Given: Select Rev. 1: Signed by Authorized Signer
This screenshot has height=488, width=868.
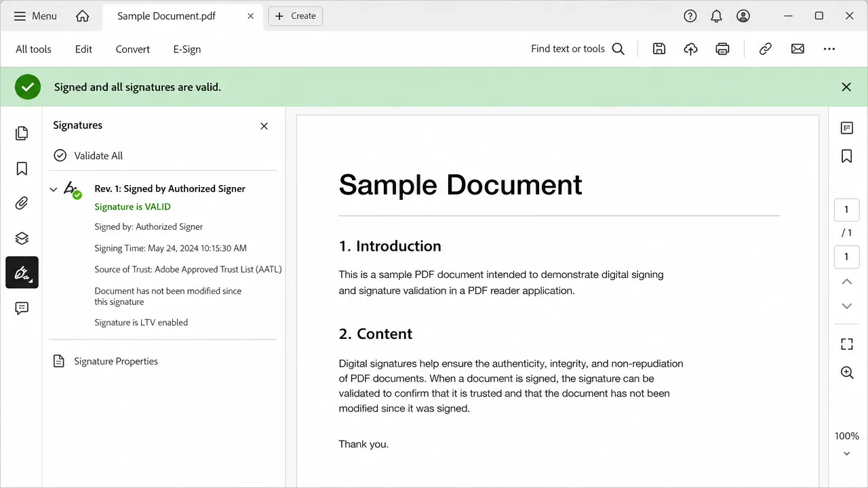Looking at the screenshot, I should [x=170, y=188].
